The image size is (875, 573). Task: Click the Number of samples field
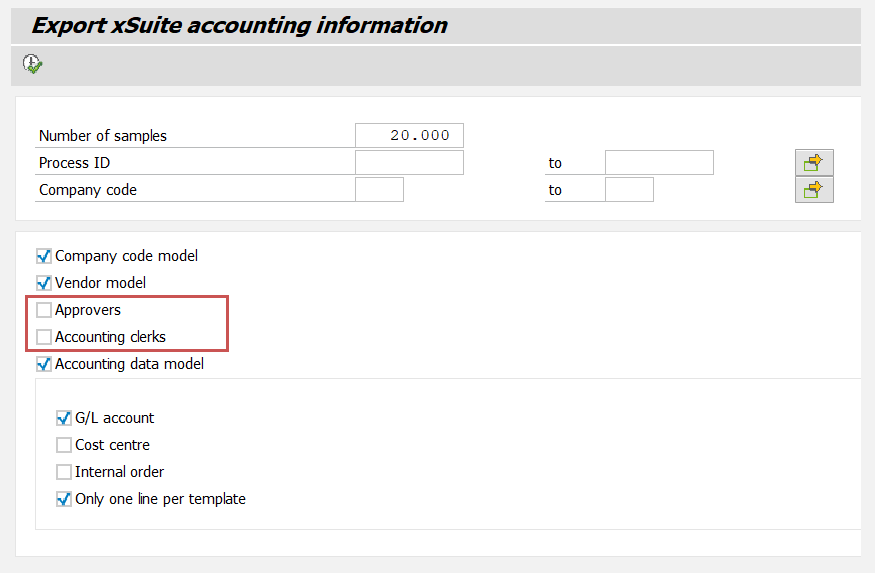click(409, 135)
